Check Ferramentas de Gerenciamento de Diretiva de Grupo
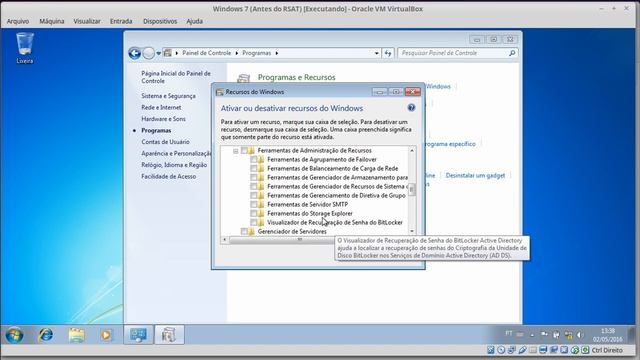 254,196
